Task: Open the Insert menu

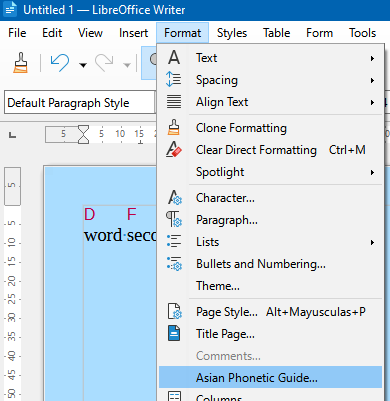Action: (x=133, y=33)
